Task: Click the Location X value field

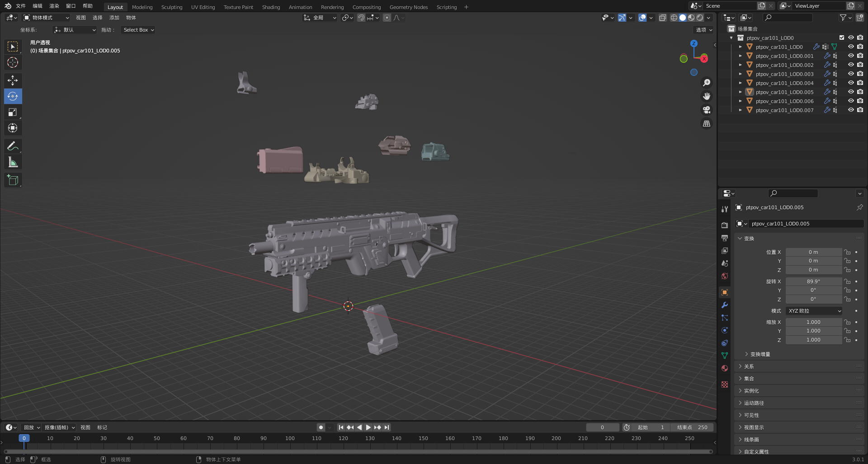Action: coord(813,252)
